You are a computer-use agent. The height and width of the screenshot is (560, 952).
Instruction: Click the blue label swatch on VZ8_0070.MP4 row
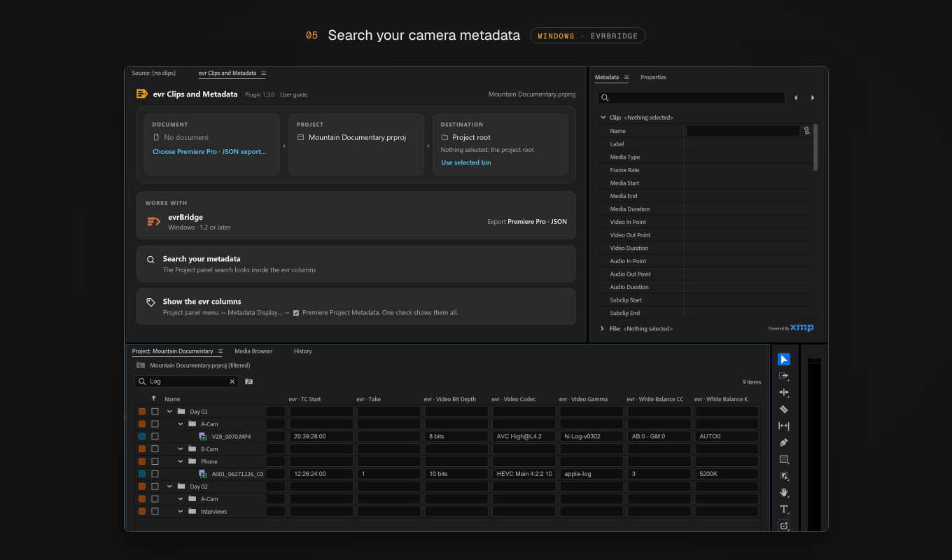[x=142, y=436]
